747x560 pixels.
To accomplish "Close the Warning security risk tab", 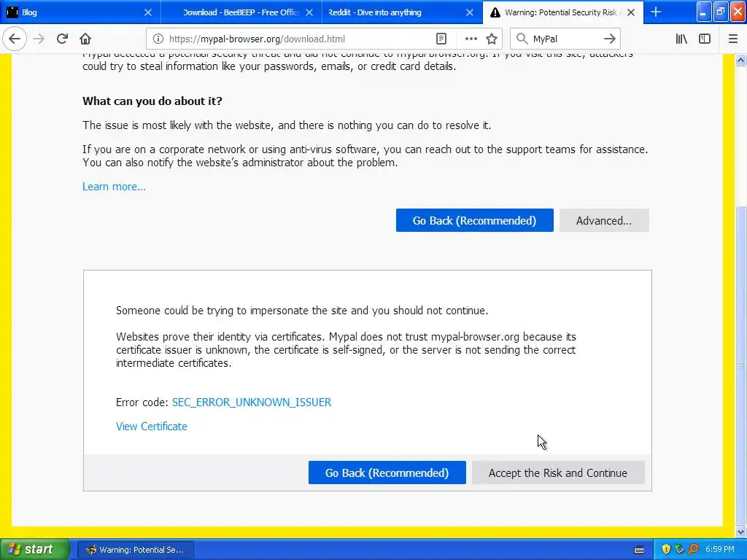I will (x=631, y=12).
